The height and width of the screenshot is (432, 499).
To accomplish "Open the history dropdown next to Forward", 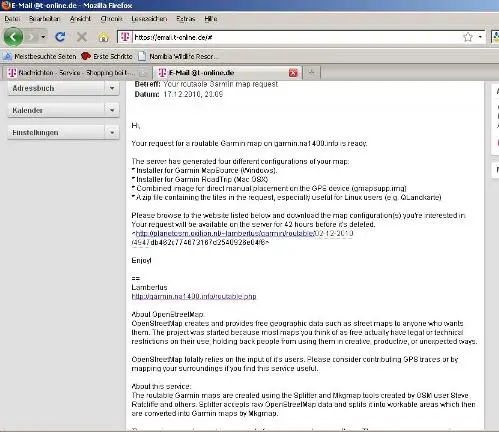I will [43, 37].
